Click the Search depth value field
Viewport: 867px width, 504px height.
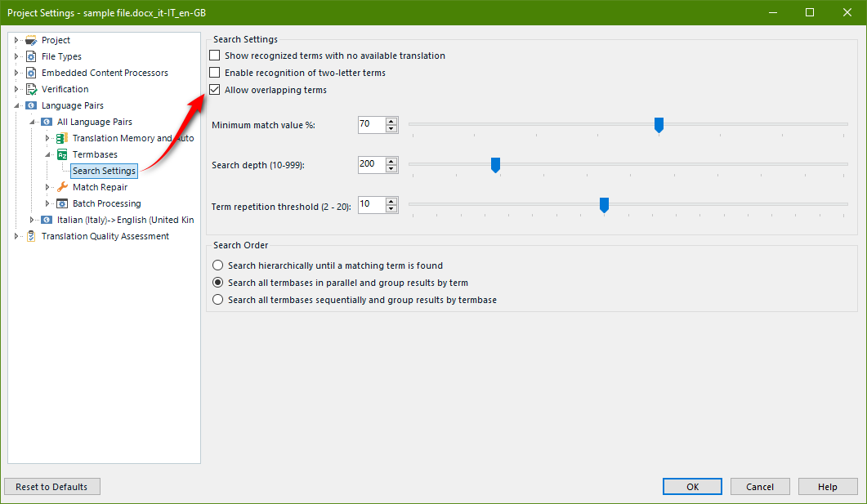(x=372, y=164)
